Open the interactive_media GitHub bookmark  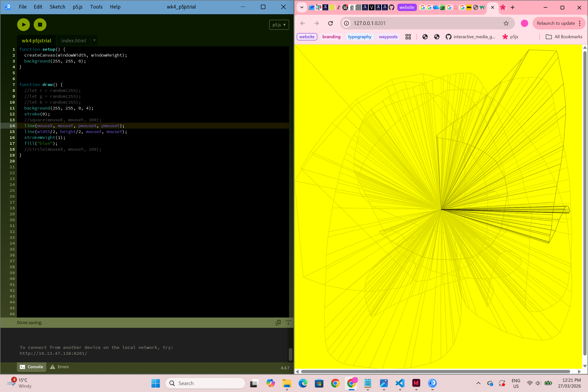470,37
